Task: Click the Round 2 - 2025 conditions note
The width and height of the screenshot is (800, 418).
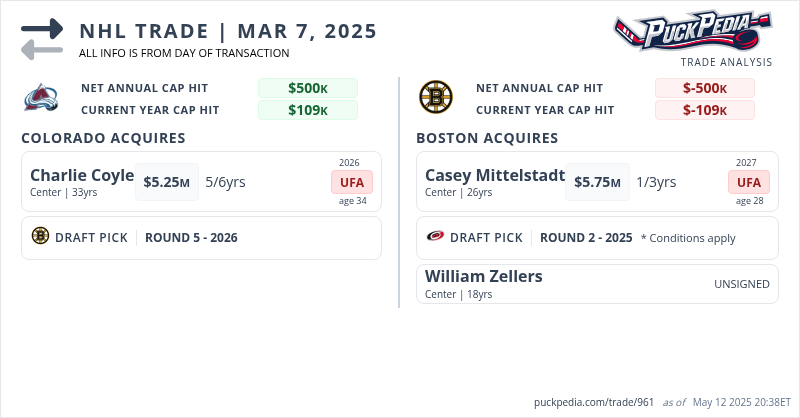Action: pyautogui.click(x=688, y=238)
